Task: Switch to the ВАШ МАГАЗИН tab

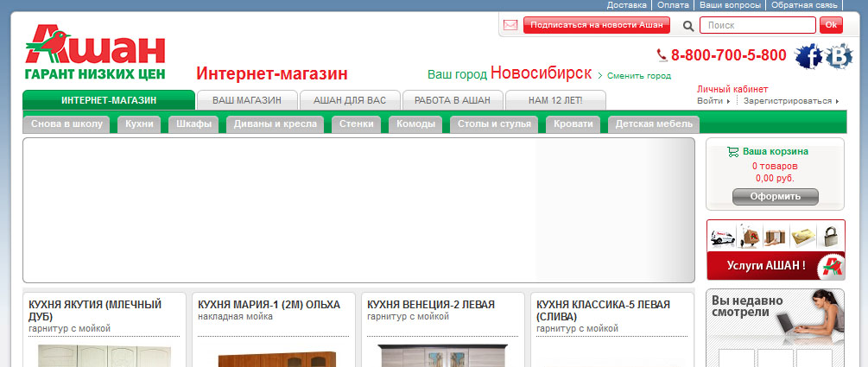Action: 247,100
